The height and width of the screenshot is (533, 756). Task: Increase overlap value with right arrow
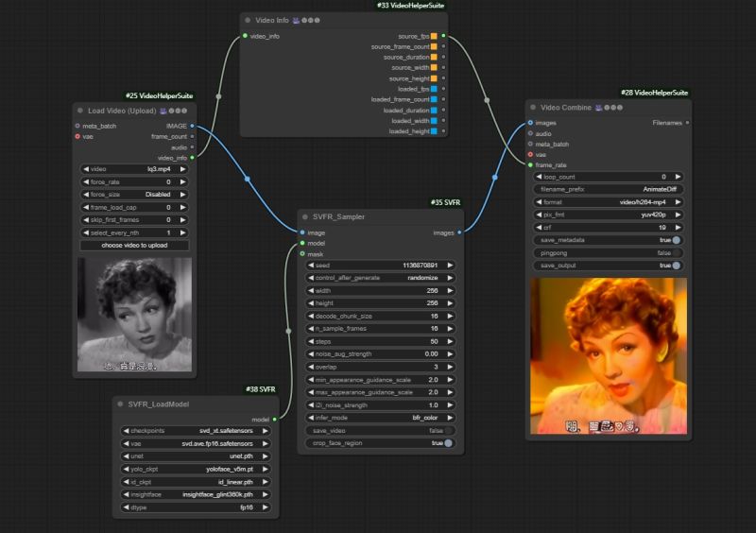click(450, 367)
